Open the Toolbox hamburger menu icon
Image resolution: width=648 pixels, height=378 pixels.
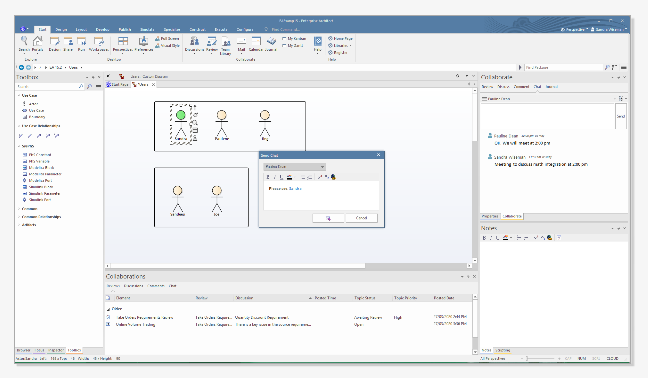(x=98, y=86)
